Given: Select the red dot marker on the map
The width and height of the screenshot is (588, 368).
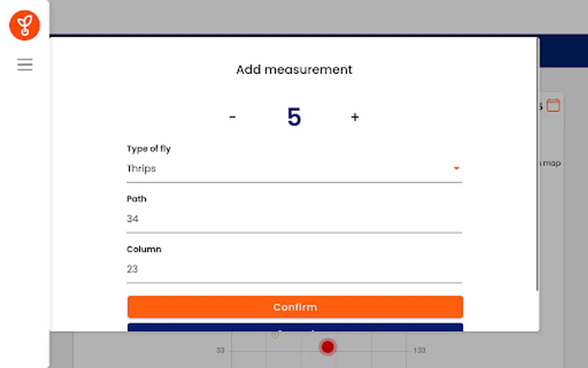Looking at the screenshot, I should point(327,347).
